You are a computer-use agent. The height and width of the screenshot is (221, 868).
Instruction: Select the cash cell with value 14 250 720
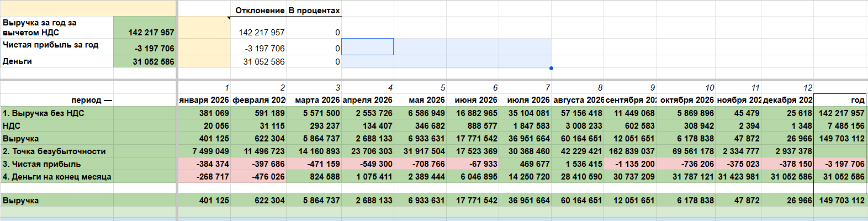pyautogui.click(x=525, y=177)
